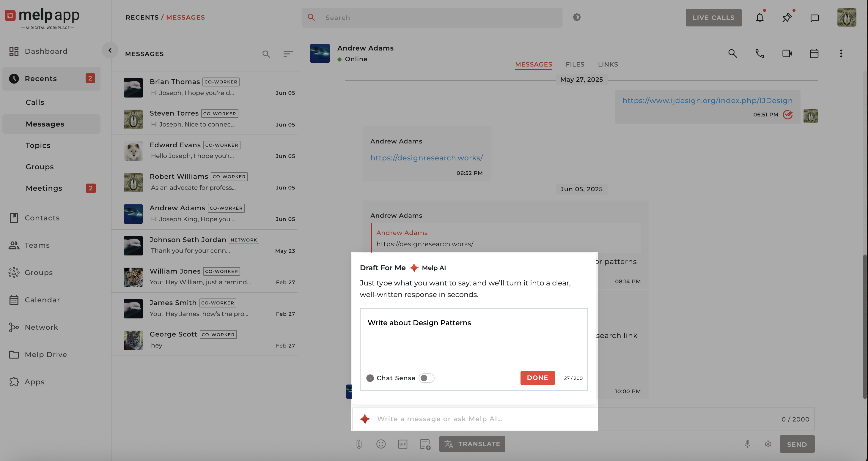The width and height of the screenshot is (868, 461).
Task: Start a video call in chat header
Action: tap(787, 53)
